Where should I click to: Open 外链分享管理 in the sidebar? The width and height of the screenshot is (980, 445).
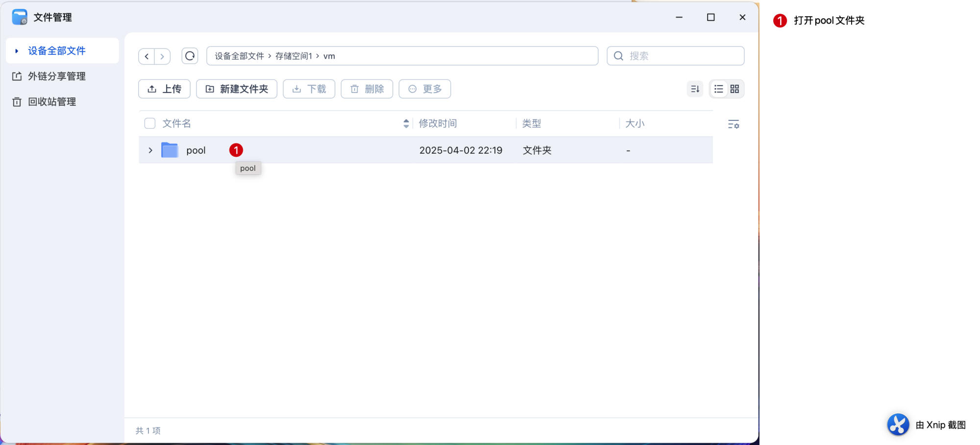tap(56, 76)
